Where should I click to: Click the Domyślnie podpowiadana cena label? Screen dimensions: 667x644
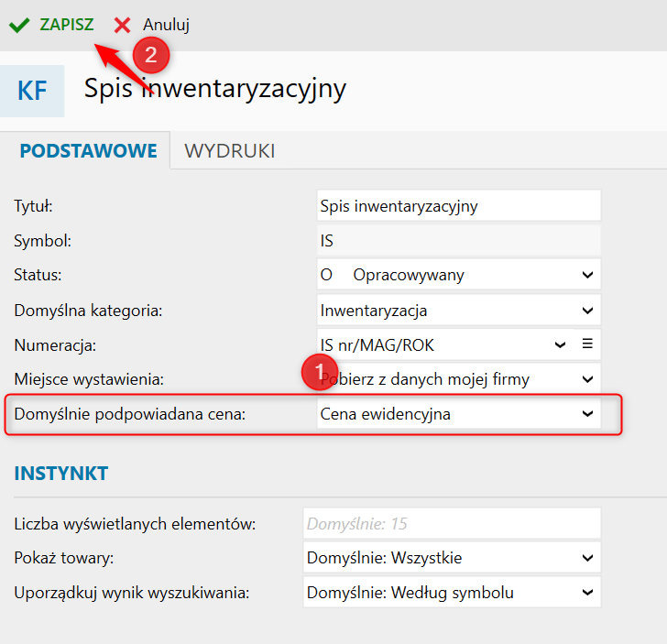click(130, 414)
